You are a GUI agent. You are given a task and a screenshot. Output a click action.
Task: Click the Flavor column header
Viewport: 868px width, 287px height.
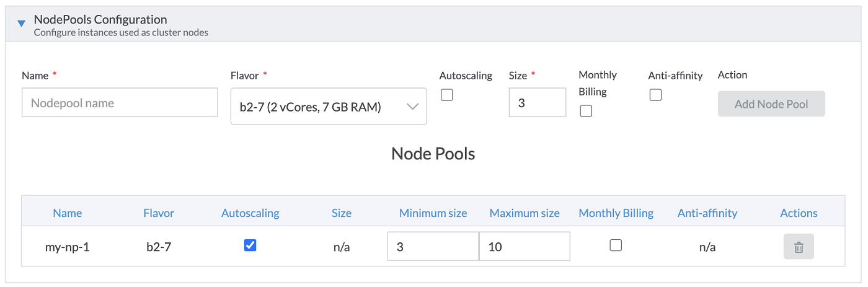[x=159, y=213]
